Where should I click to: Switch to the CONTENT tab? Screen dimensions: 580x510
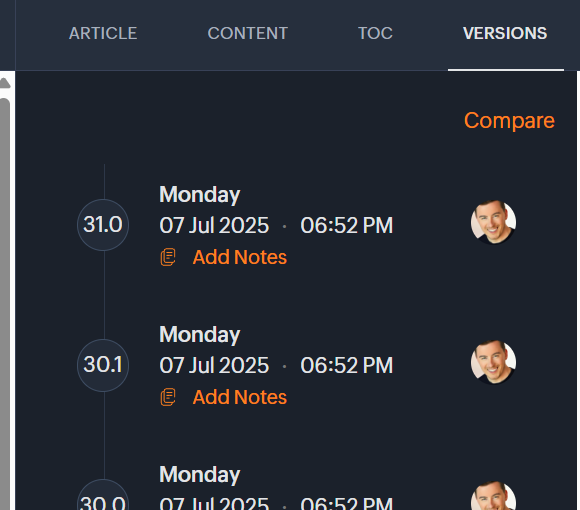tap(247, 33)
